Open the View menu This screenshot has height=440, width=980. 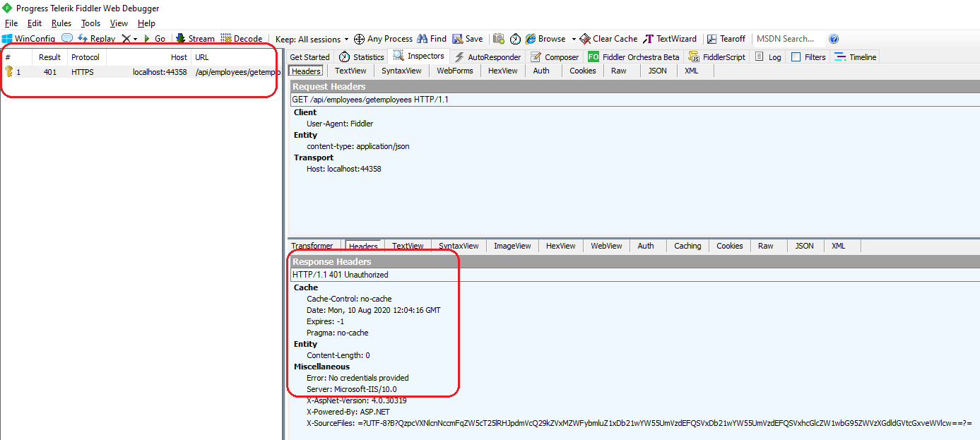click(x=119, y=23)
